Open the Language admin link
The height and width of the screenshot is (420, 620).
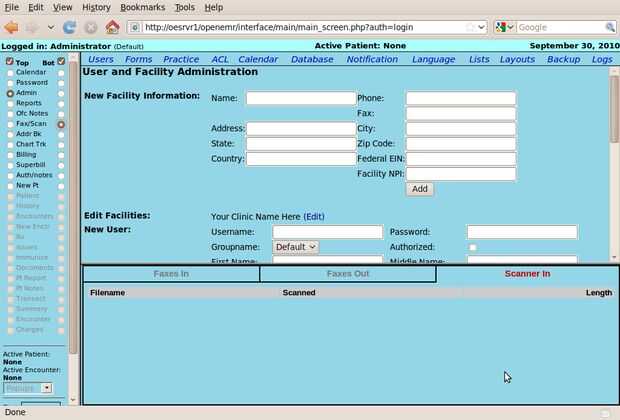[433, 59]
